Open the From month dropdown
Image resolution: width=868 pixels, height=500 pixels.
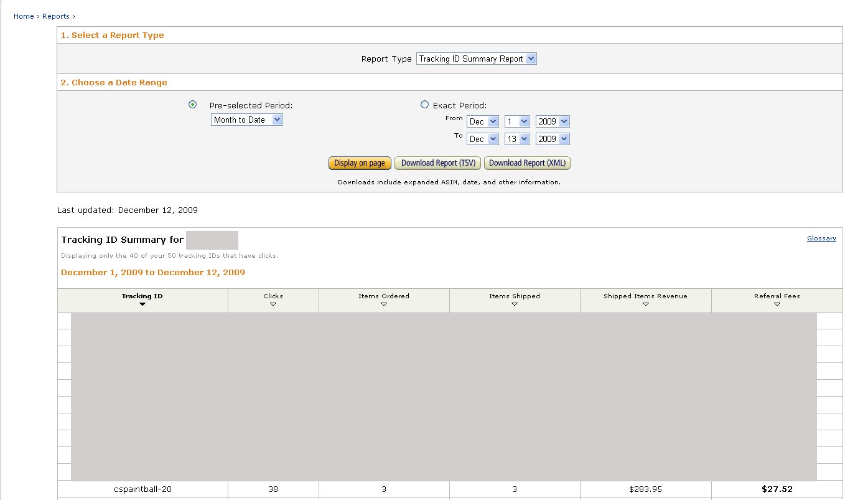483,121
